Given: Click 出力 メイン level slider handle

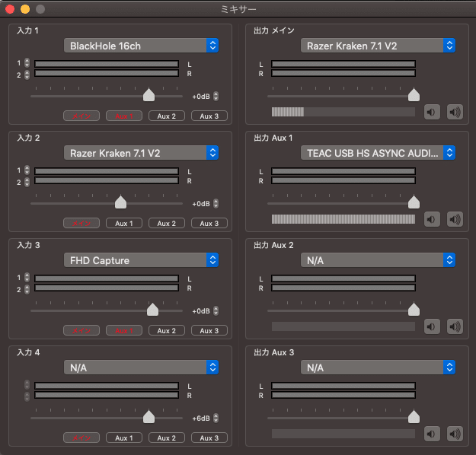Looking at the screenshot, I should click(x=414, y=95).
